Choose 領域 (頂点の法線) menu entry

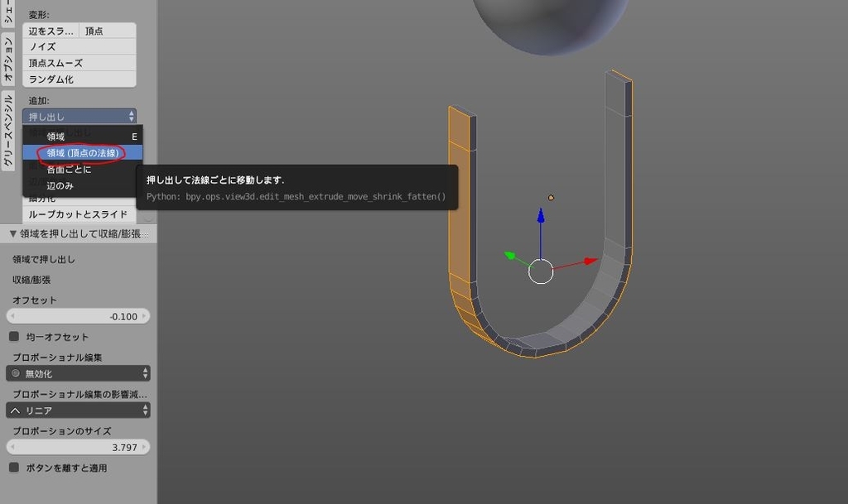pyautogui.click(x=83, y=153)
